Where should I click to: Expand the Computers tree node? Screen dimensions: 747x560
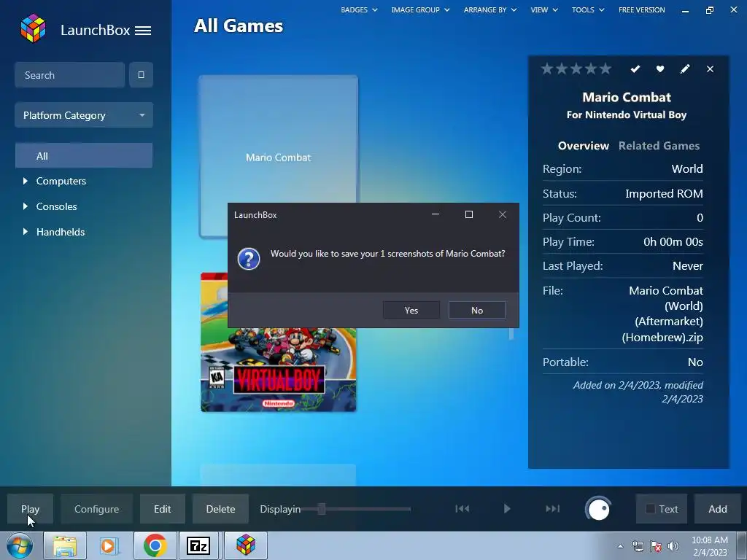(26, 181)
